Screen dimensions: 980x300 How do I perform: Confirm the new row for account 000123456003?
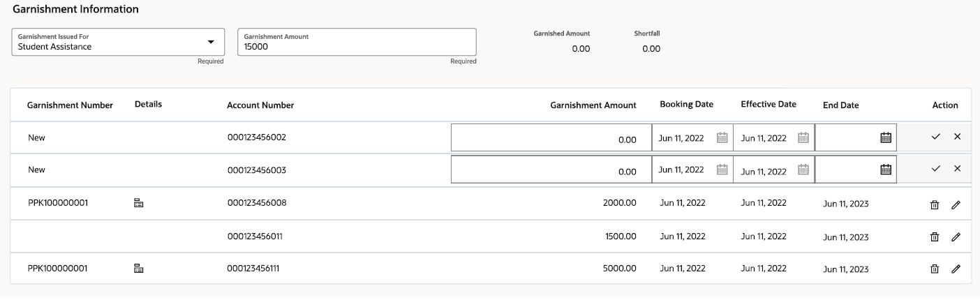(x=936, y=168)
